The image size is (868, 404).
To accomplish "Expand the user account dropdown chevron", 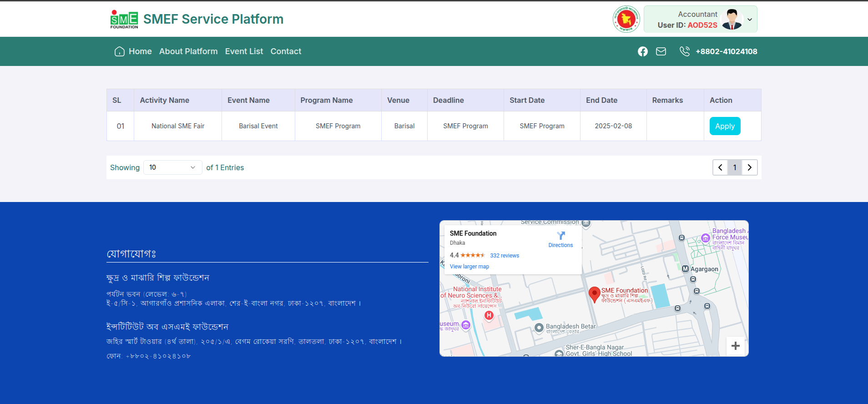I will (x=750, y=20).
